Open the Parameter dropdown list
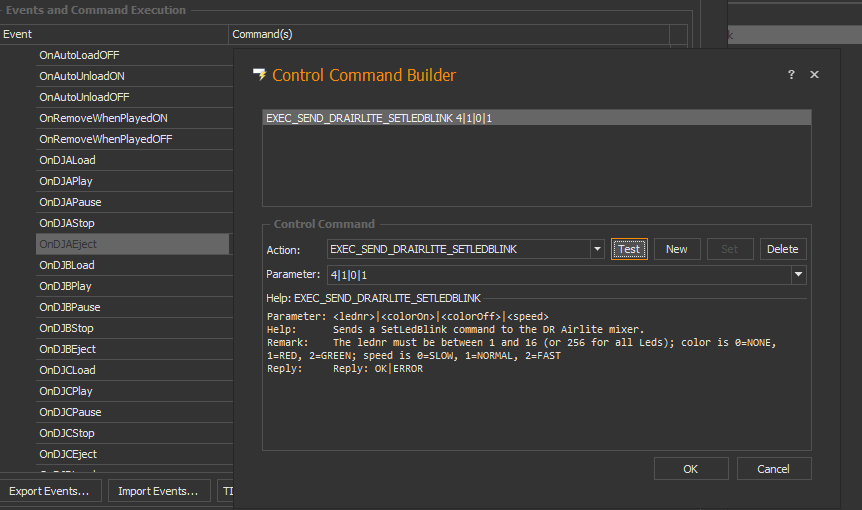This screenshot has width=862, height=510. (798, 274)
